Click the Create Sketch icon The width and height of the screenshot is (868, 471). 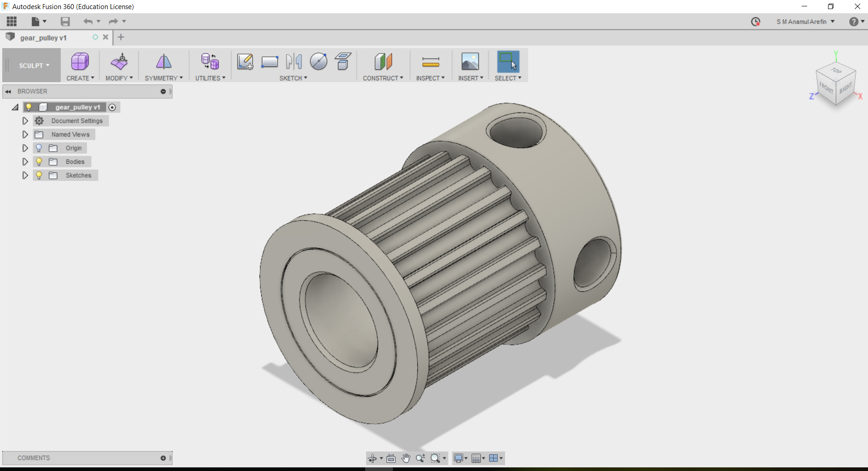pyautogui.click(x=245, y=62)
